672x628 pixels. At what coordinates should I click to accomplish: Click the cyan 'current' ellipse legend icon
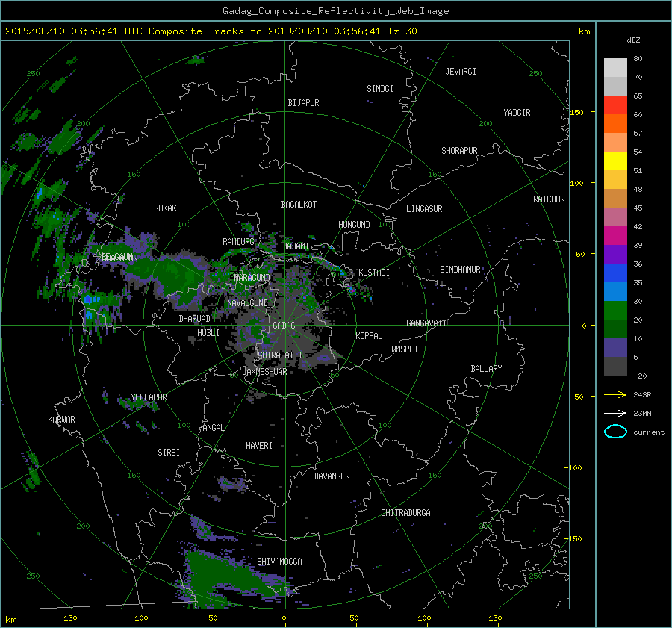click(615, 432)
